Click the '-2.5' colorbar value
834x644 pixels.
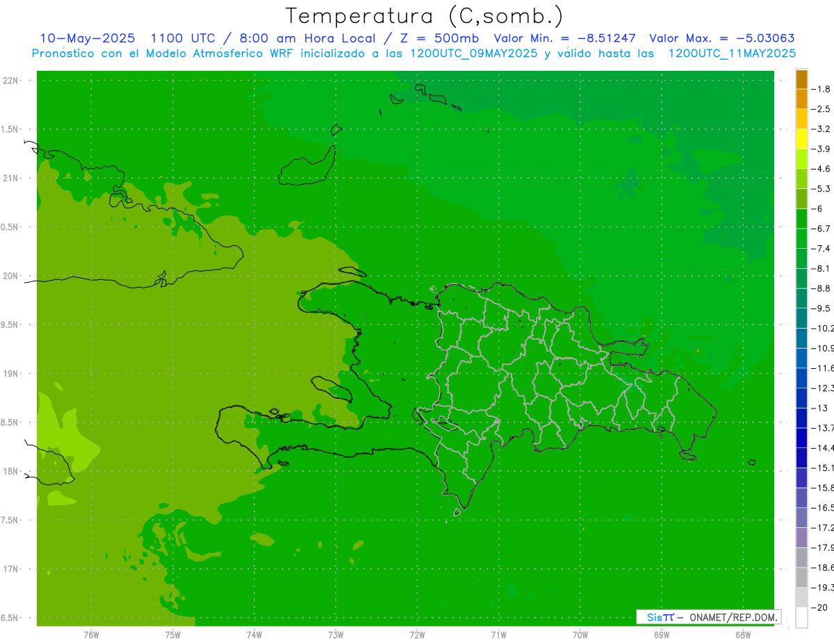[x=821, y=109]
